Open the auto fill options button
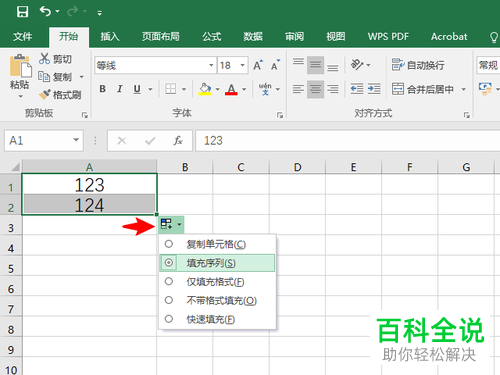The height and width of the screenshot is (375, 500). point(171,224)
